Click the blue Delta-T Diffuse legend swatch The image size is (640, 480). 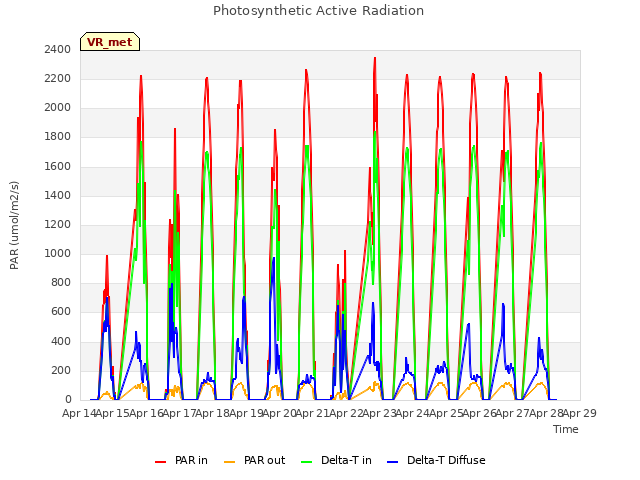coord(392,462)
